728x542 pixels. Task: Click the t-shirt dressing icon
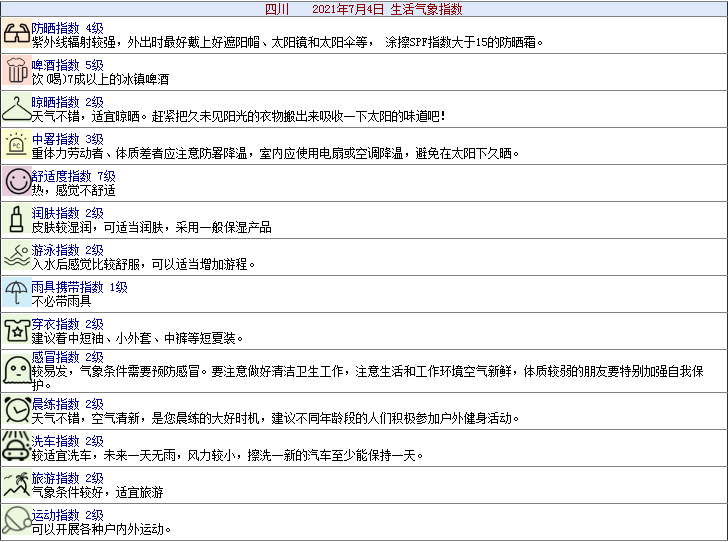pyautogui.click(x=16, y=330)
